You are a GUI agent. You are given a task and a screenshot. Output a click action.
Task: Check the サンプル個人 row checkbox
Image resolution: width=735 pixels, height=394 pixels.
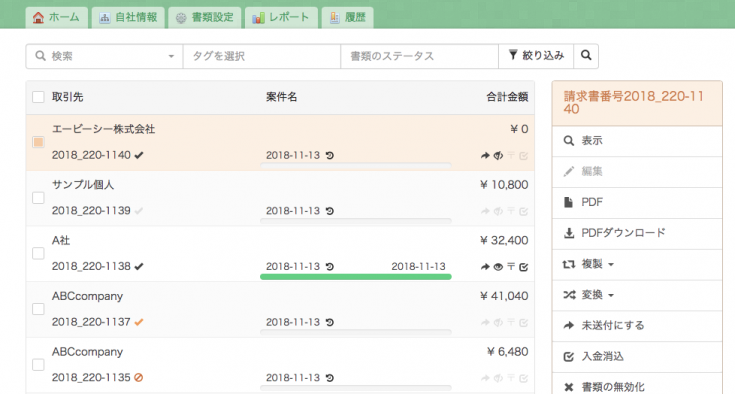click(x=38, y=198)
